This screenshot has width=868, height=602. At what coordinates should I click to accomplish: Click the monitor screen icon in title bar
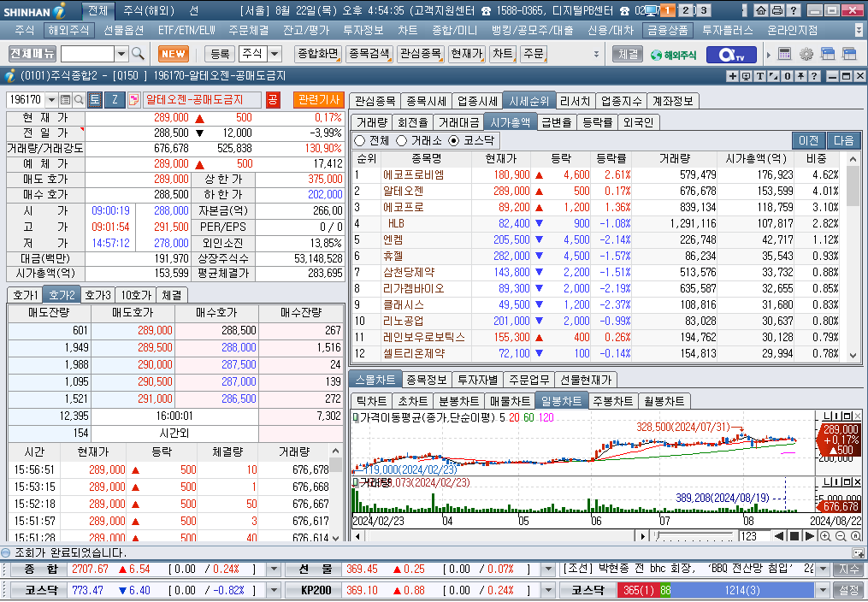click(x=652, y=10)
